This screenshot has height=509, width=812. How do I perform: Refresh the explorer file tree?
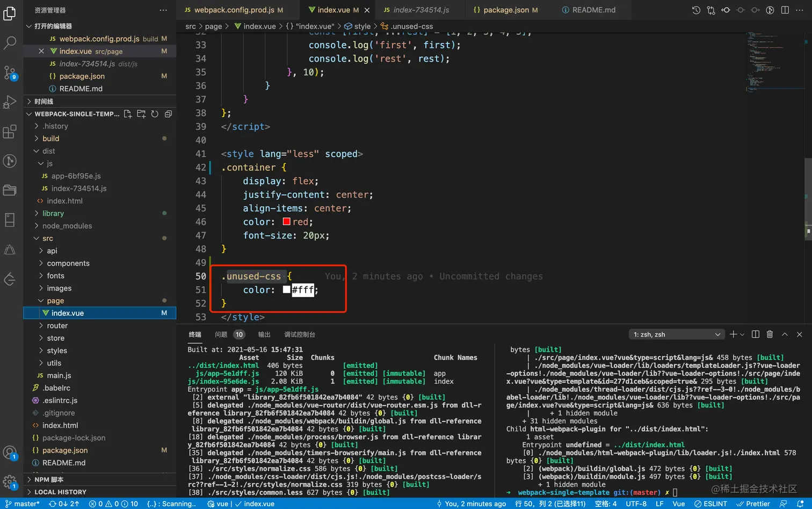tap(155, 114)
